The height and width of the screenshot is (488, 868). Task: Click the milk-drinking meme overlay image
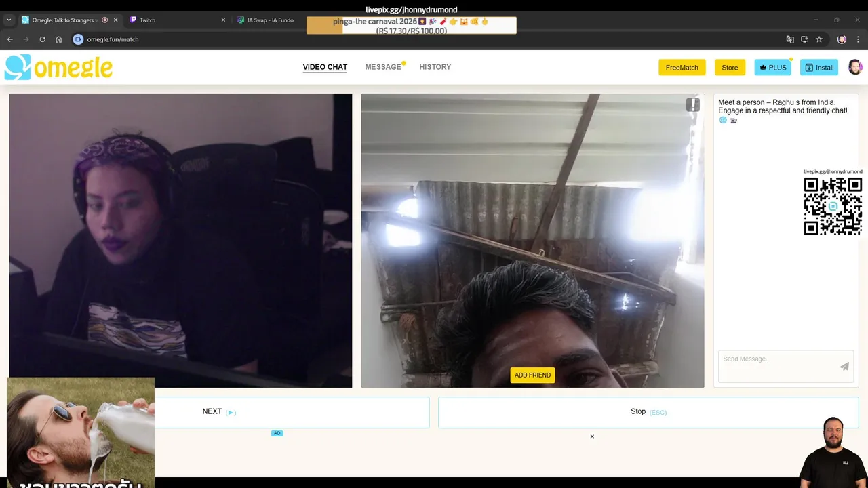pos(81,432)
